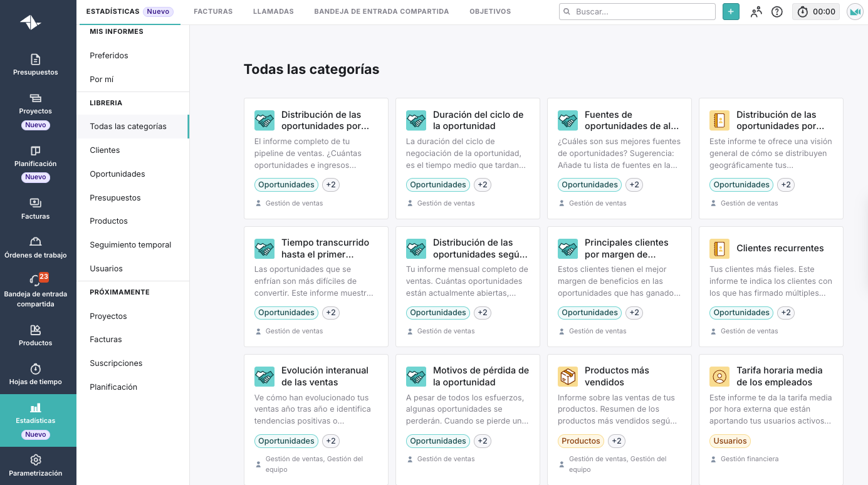Click address book icon of Clientes recurrentes
The height and width of the screenshot is (485, 868).
[x=719, y=248]
